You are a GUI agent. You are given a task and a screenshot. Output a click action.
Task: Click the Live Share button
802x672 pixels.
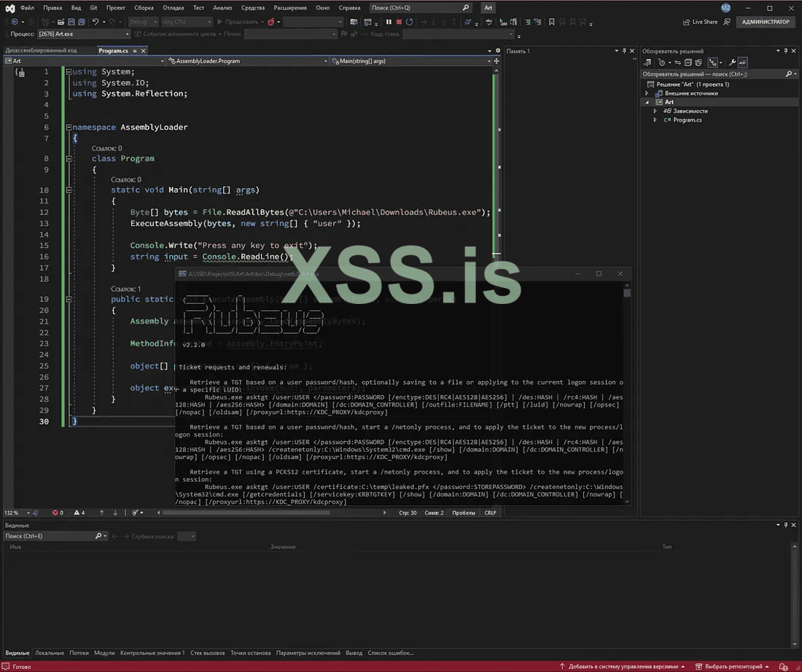point(699,22)
